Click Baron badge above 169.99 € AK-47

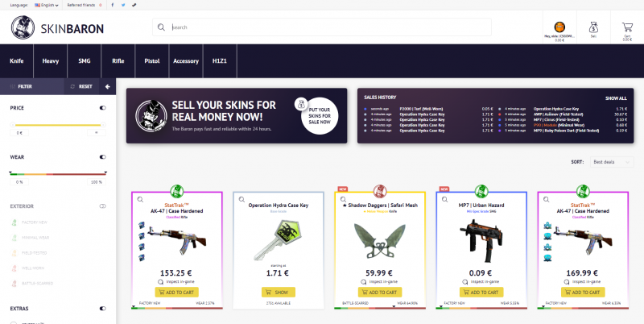pos(583,191)
